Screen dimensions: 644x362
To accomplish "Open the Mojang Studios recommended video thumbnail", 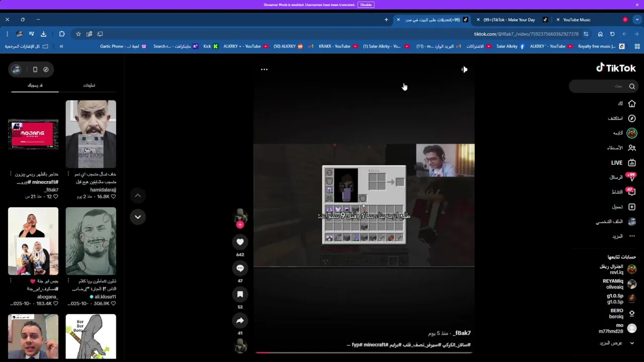I will [x=33, y=134].
